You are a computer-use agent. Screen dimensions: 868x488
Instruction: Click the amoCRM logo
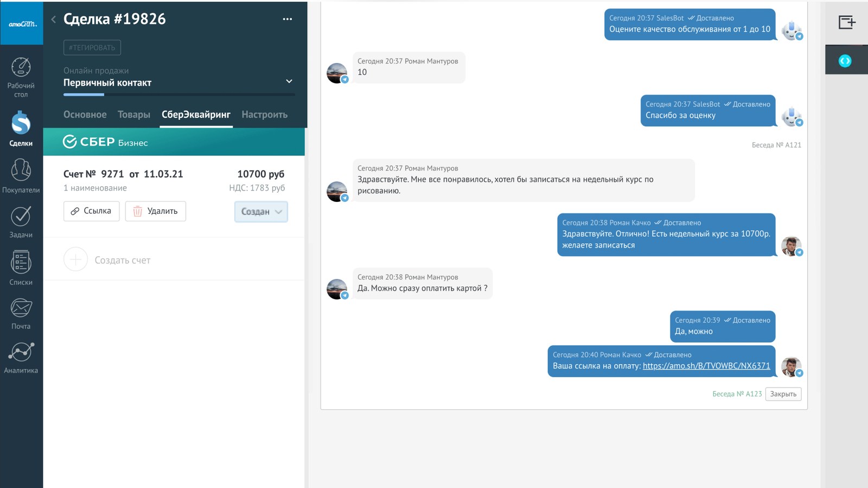pos(22,24)
